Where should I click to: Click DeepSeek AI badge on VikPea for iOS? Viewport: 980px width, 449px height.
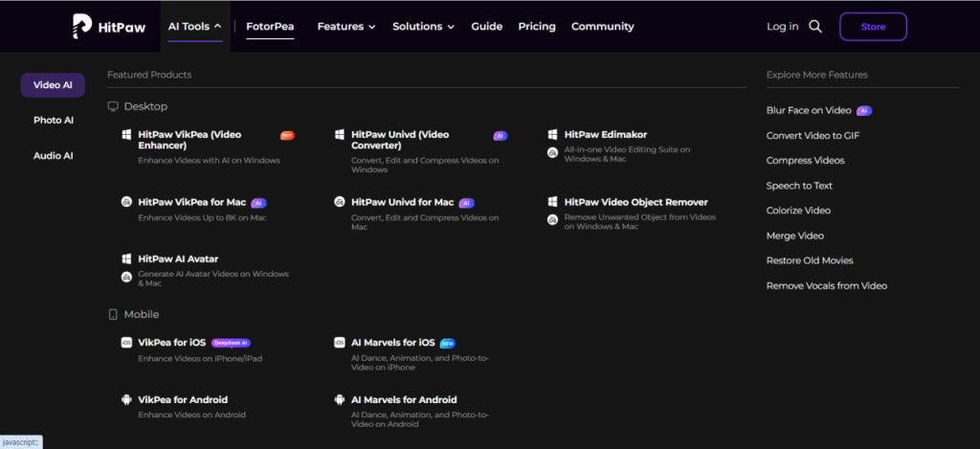click(x=231, y=343)
